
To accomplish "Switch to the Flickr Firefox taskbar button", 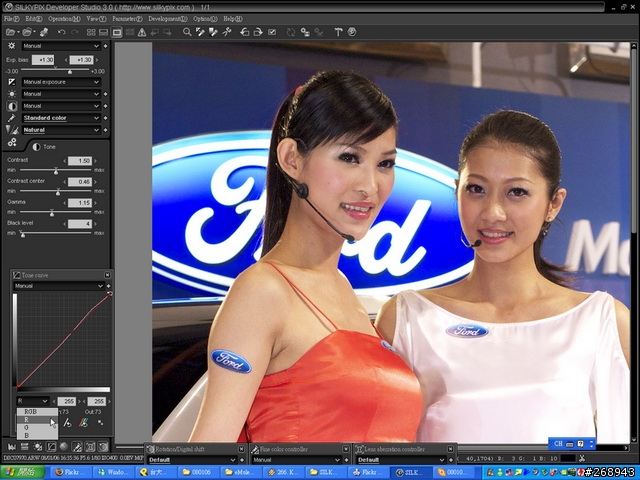I will [70, 472].
